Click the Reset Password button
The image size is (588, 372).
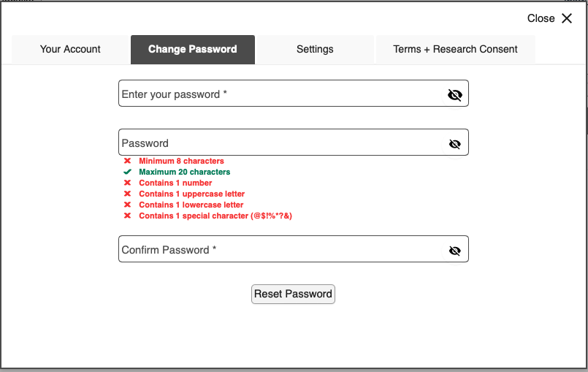pos(293,294)
